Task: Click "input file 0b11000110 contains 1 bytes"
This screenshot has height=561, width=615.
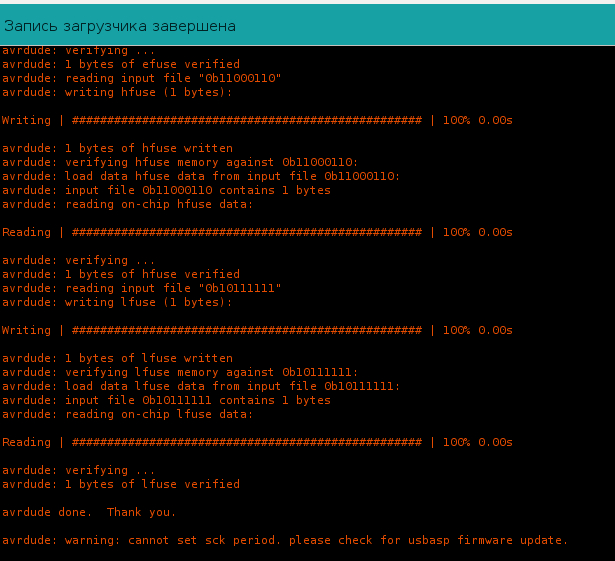Action: click(x=166, y=190)
